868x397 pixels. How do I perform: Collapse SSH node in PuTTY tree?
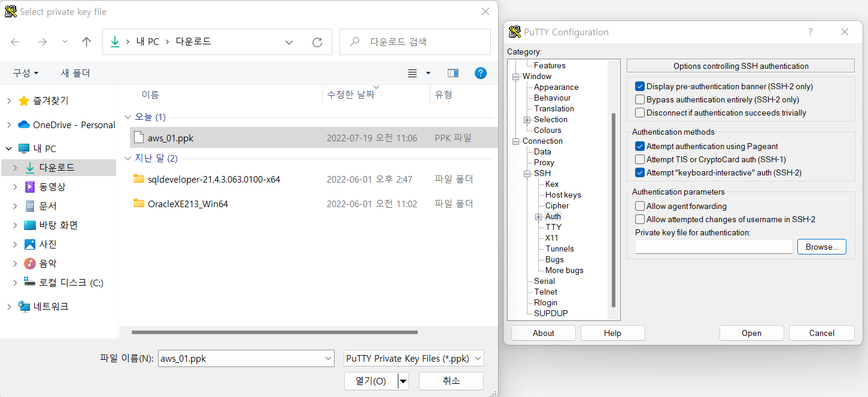coord(527,174)
